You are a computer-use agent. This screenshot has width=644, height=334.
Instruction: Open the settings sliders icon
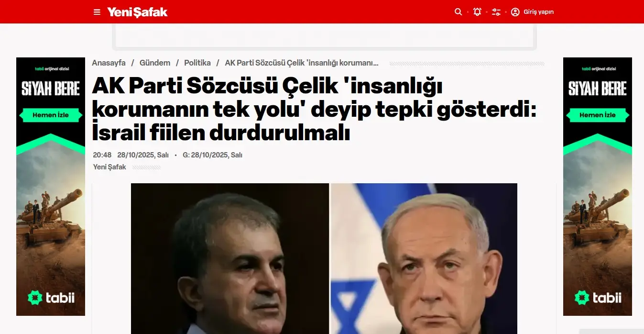(496, 12)
